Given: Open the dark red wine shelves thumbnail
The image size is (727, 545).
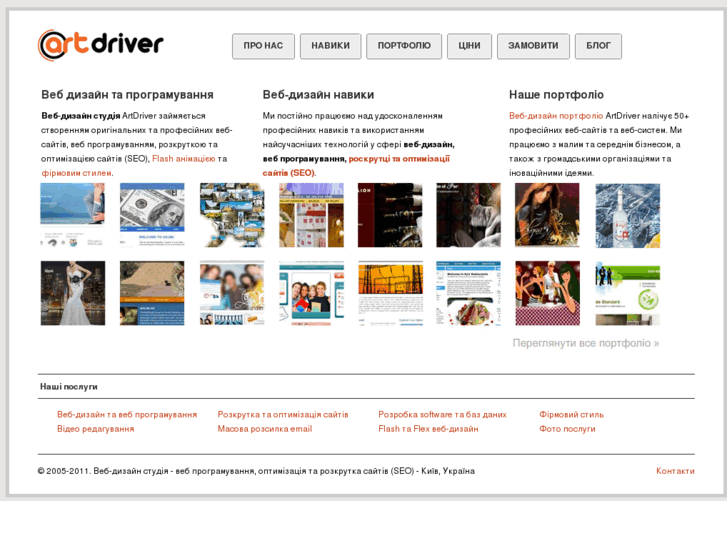Looking at the screenshot, I should point(390,215).
